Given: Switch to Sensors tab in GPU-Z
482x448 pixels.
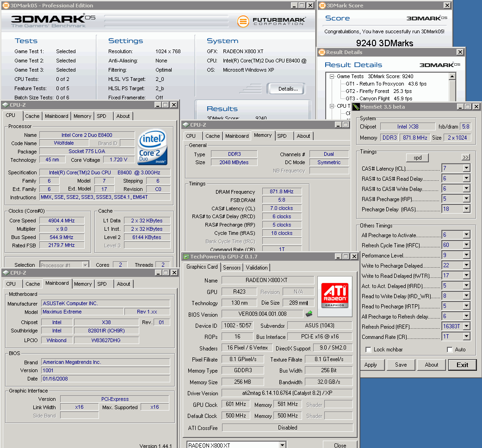Looking at the screenshot, I should pos(232,268).
